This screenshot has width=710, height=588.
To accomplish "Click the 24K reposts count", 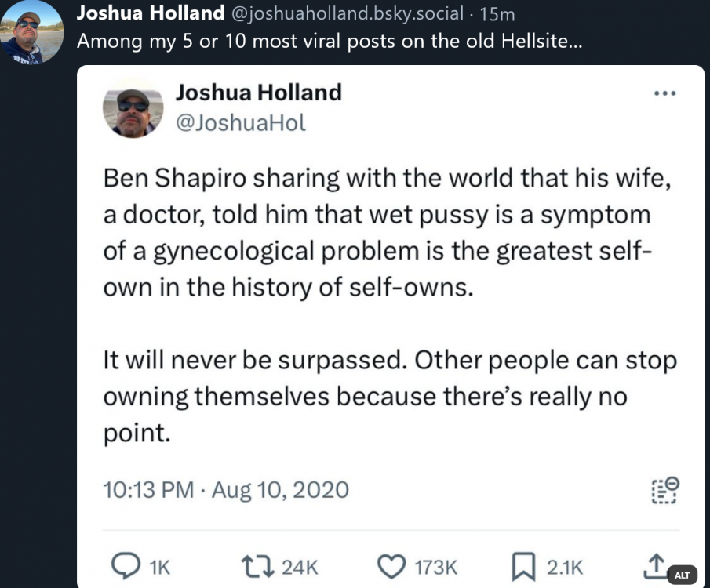I will pos(300,568).
